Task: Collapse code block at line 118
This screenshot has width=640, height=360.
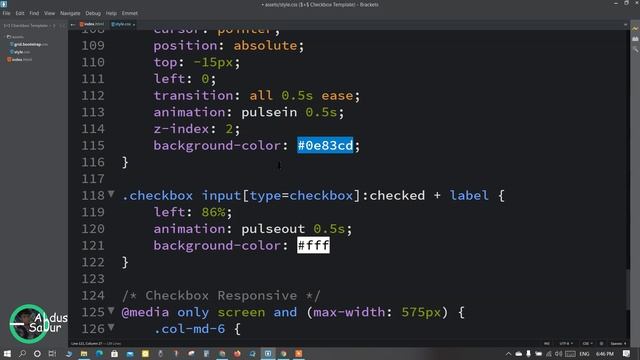Action: coord(111,194)
